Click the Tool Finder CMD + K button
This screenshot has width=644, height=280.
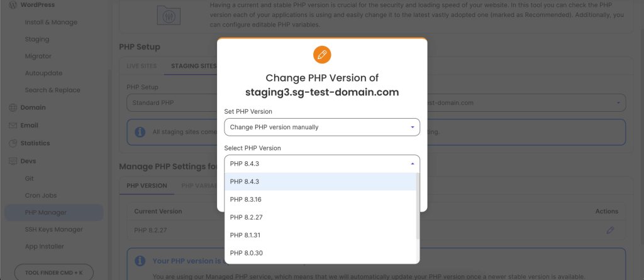click(x=54, y=272)
